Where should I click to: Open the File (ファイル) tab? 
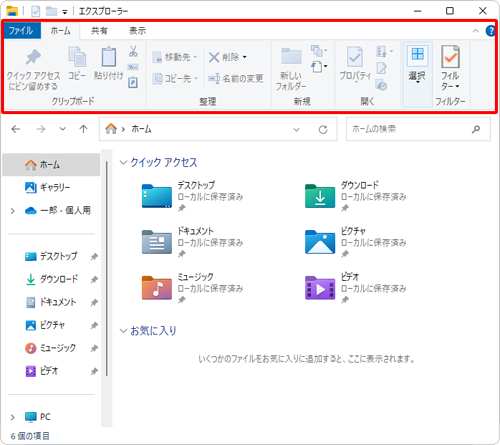point(21,31)
